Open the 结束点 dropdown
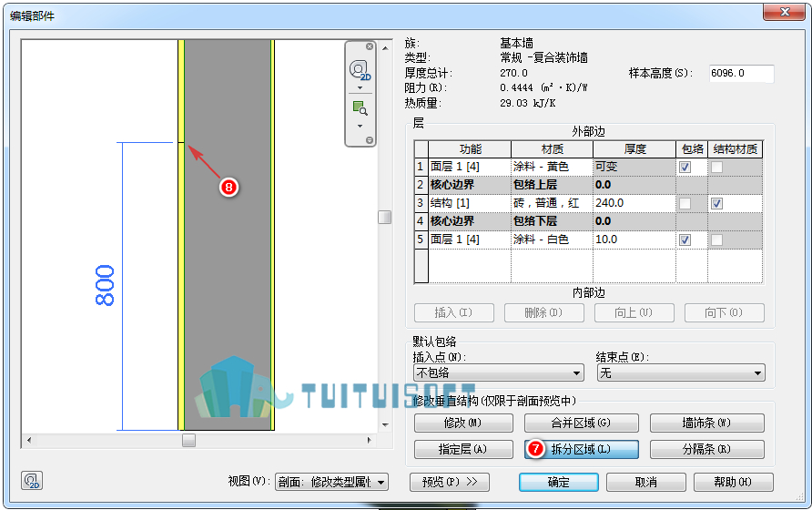The height and width of the screenshot is (510, 812). (x=681, y=372)
